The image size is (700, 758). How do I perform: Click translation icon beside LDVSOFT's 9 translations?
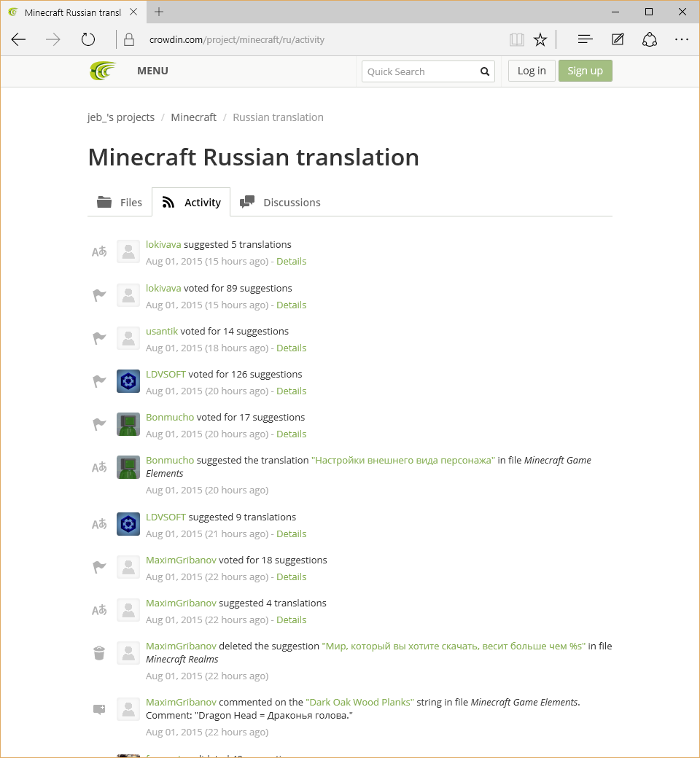click(99, 524)
